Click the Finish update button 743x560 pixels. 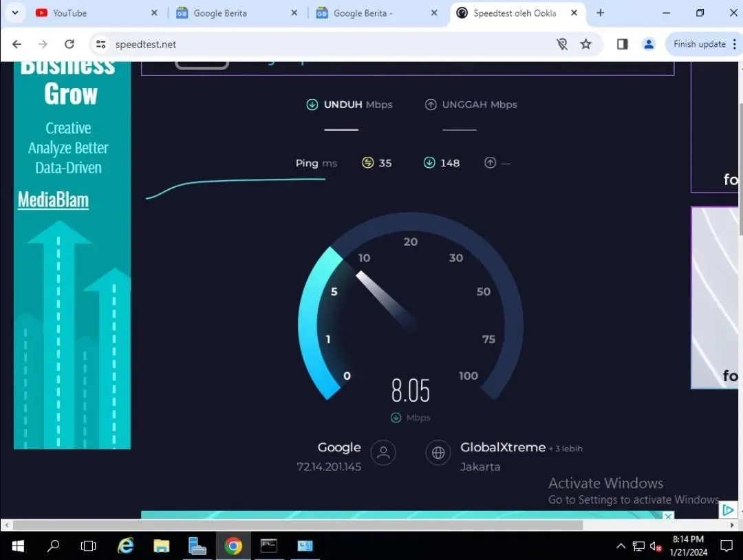click(700, 44)
